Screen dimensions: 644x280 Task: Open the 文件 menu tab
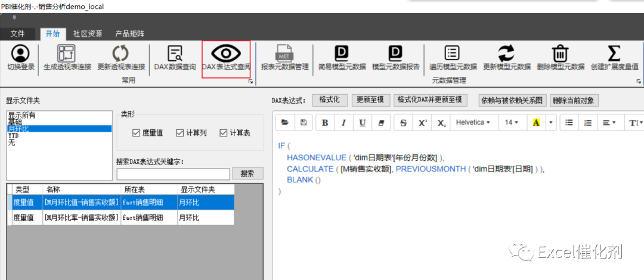(x=17, y=34)
